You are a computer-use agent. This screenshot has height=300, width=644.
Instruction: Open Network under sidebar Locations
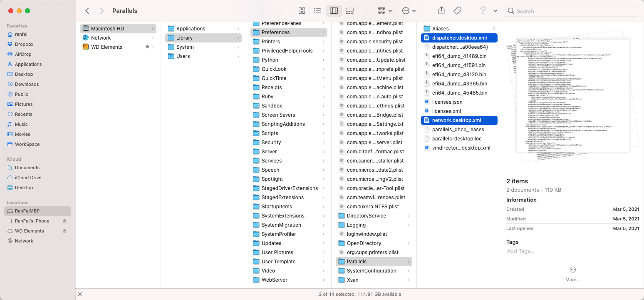pyautogui.click(x=37, y=241)
